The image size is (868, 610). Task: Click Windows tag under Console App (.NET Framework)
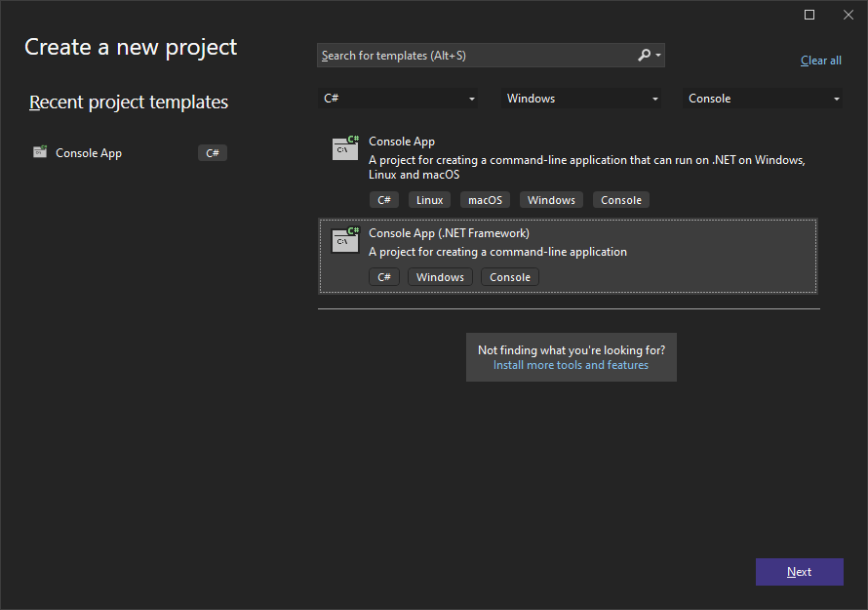click(x=440, y=277)
